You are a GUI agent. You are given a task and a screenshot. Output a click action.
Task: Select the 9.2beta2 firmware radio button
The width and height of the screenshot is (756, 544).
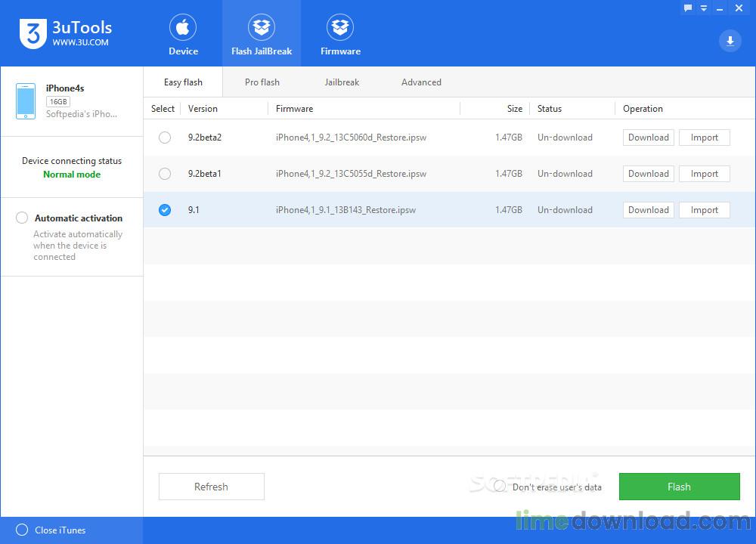coord(165,138)
